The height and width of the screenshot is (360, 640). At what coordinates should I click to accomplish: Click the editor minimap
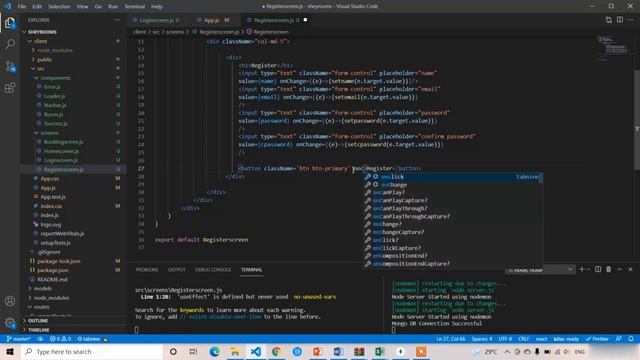pos(614,48)
